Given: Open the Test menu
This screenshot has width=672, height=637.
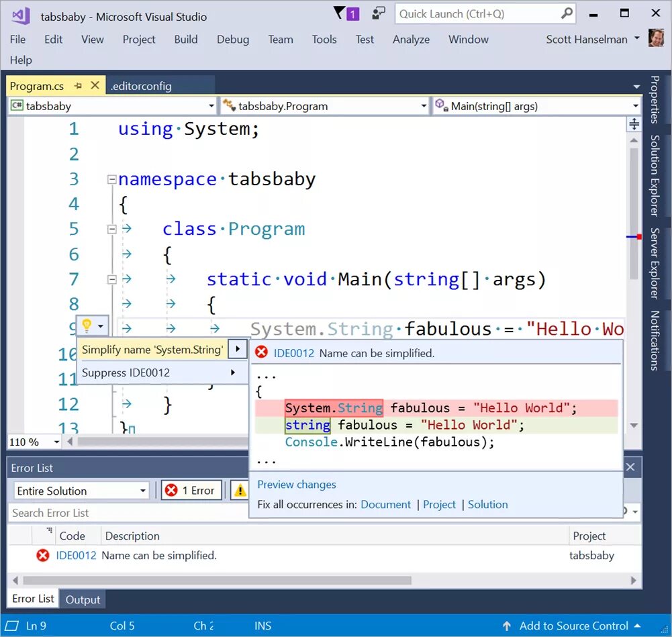Looking at the screenshot, I should (x=365, y=40).
